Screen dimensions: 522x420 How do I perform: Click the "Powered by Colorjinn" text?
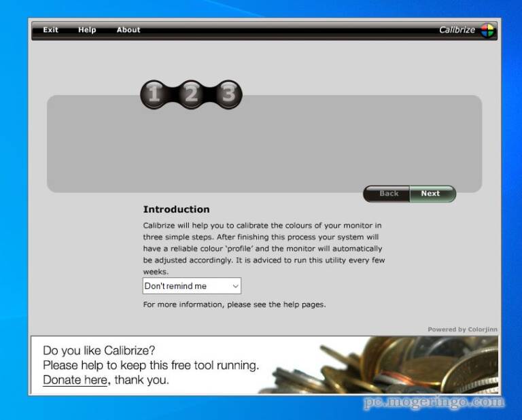[462, 330]
